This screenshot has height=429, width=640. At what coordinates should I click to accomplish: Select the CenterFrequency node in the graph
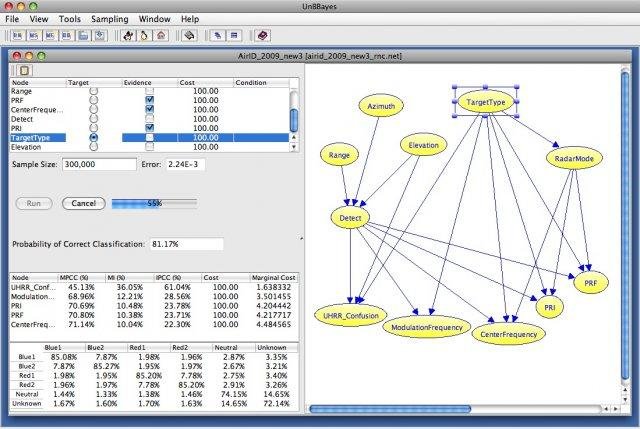click(509, 334)
